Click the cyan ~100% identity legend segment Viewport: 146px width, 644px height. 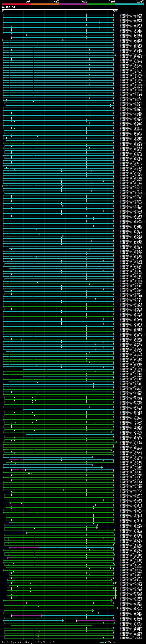129,4
